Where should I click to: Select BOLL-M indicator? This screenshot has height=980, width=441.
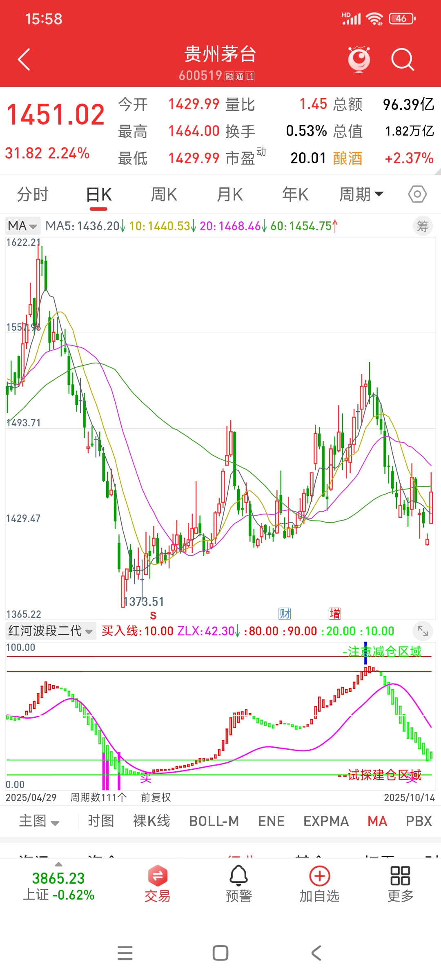tap(214, 821)
